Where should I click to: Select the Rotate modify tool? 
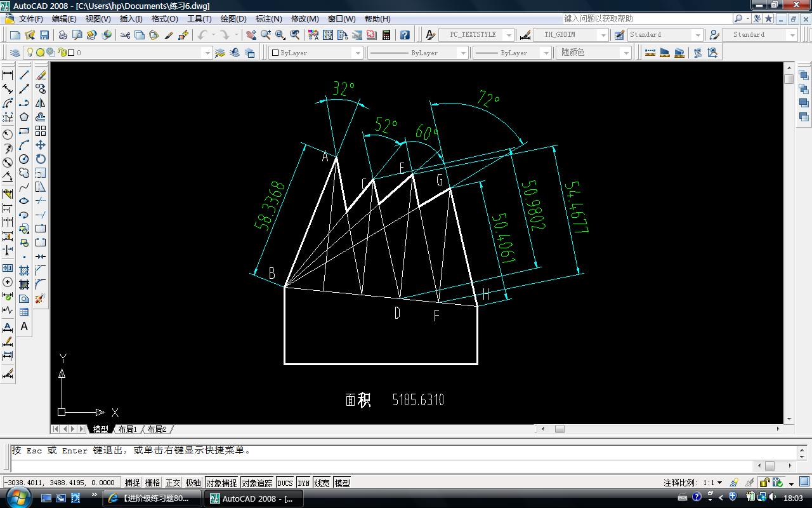point(41,159)
